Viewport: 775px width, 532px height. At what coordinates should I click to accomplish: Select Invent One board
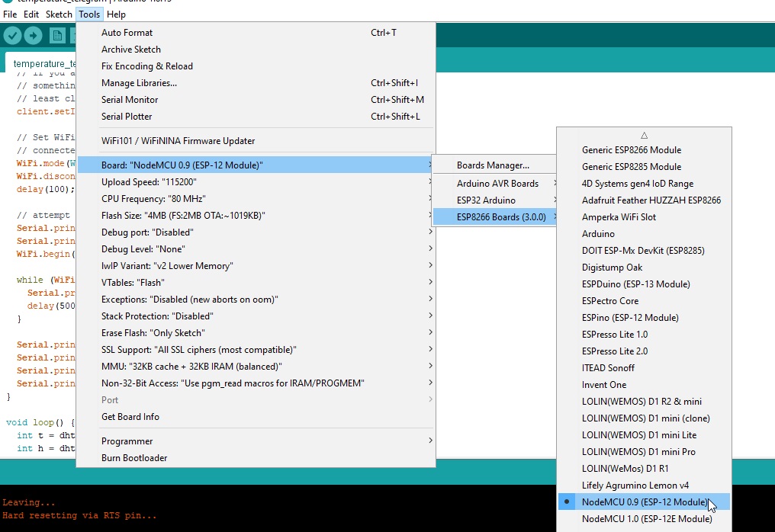tap(644, 386)
